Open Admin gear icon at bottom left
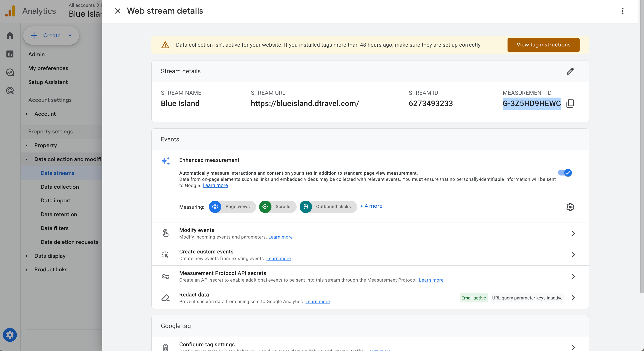Viewport: 644px width, 351px height. [x=10, y=335]
